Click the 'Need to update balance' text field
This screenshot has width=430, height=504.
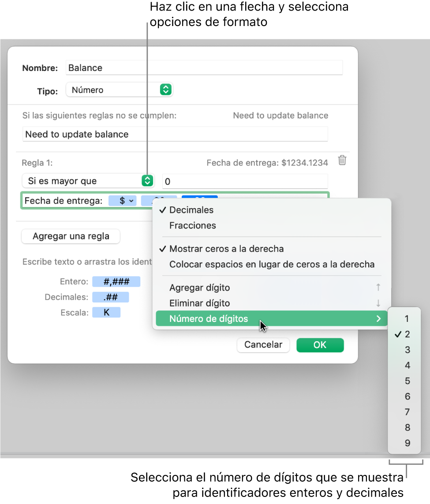pyautogui.click(x=175, y=134)
